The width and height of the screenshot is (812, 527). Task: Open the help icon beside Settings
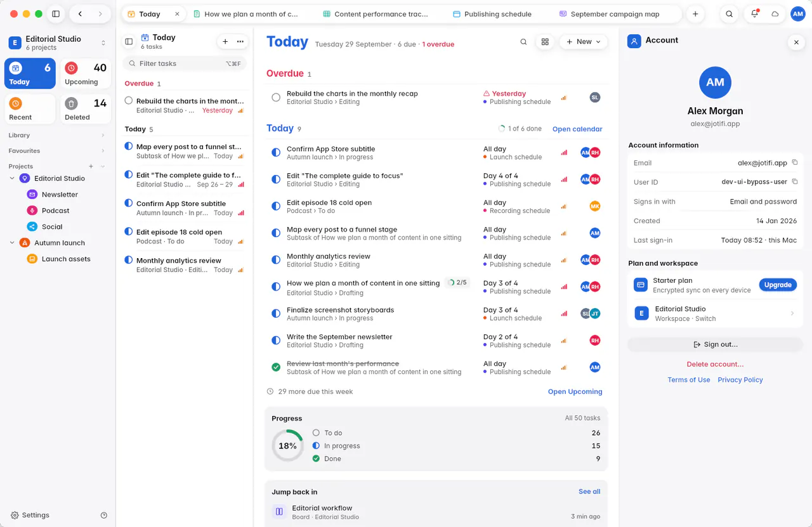104,516
